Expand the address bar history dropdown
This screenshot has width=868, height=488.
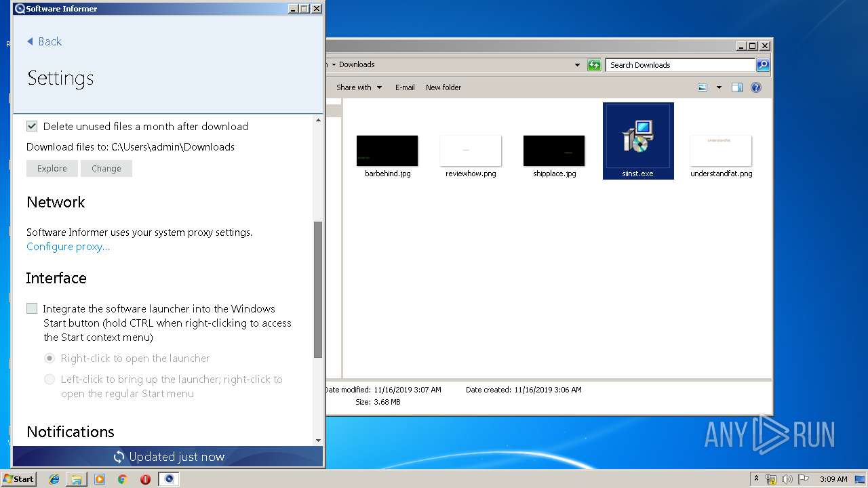pos(577,65)
